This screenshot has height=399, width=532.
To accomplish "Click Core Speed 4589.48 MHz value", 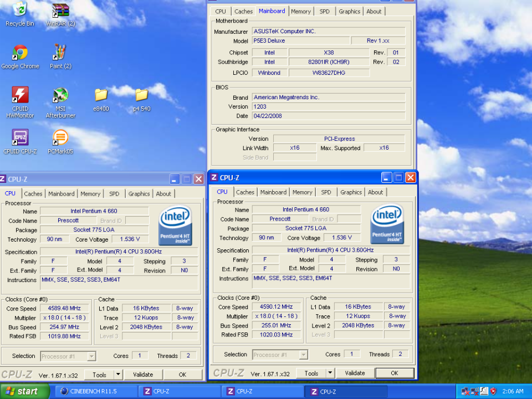I will (x=64, y=309).
